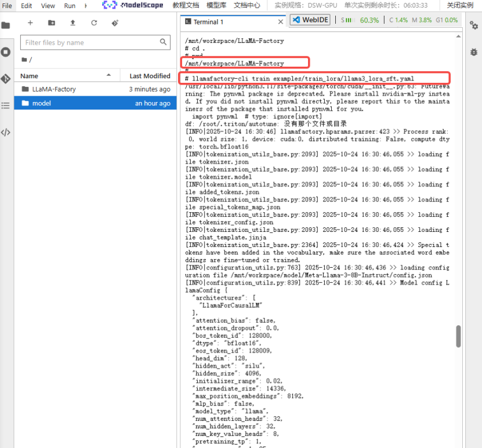
Task: Open the Git sidebar icon
Action: (x=6, y=79)
